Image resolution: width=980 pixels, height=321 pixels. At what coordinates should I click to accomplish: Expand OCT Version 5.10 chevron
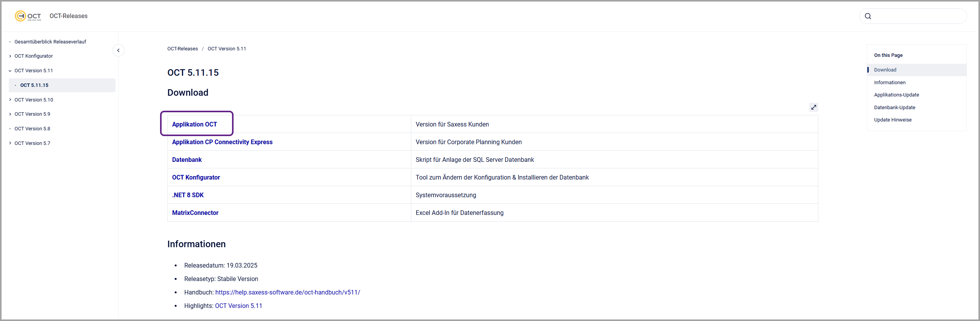point(10,100)
